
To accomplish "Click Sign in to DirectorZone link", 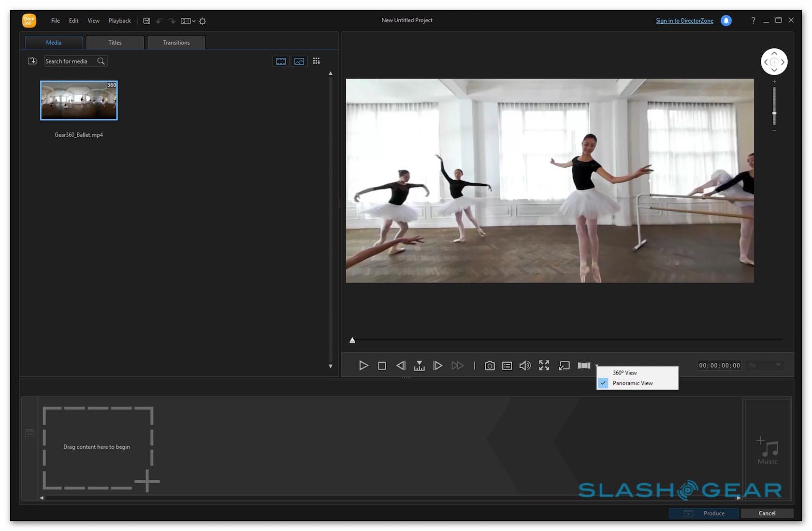I will [x=684, y=21].
